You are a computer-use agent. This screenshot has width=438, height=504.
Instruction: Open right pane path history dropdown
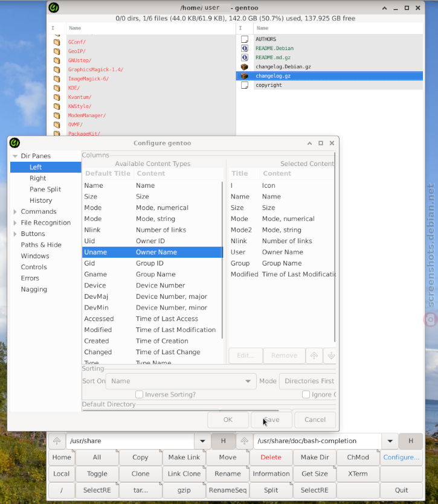(x=390, y=441)
